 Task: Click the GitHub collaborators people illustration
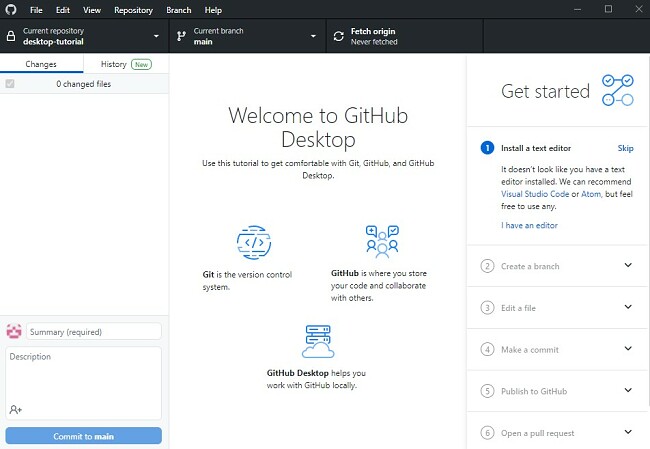coord(382,241)
